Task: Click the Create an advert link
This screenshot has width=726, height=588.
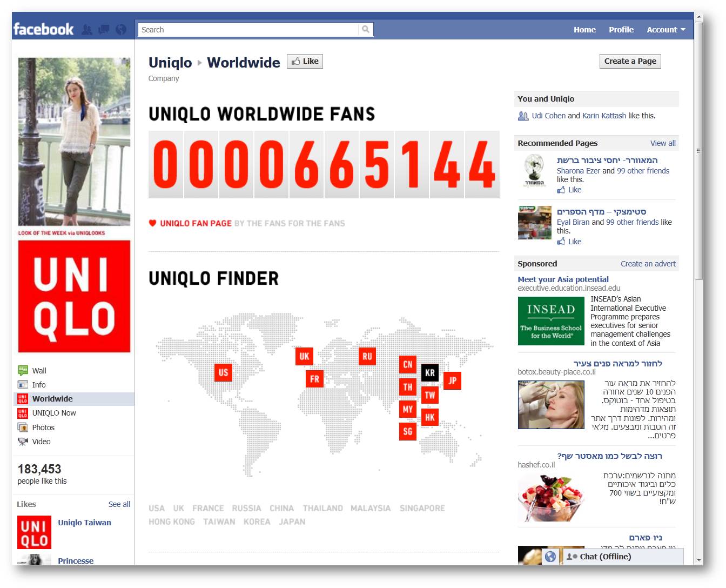Action: (x=648, y=264)
